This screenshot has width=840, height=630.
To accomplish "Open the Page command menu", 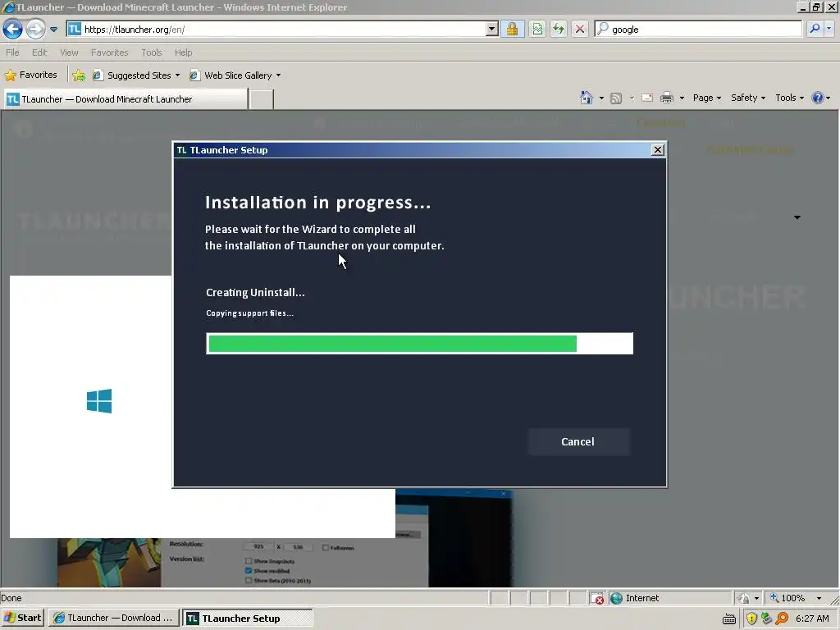I will (706, 98).
